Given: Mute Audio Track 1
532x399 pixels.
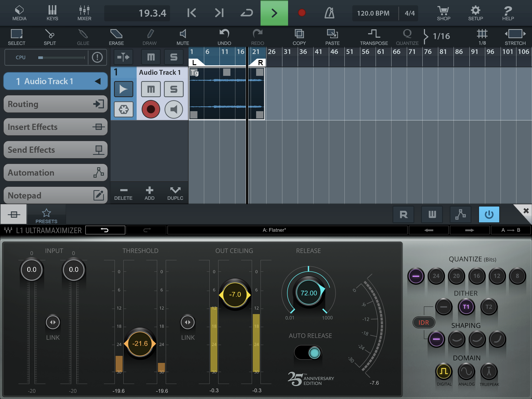Looking at the screenshot, I should (151, 89).
